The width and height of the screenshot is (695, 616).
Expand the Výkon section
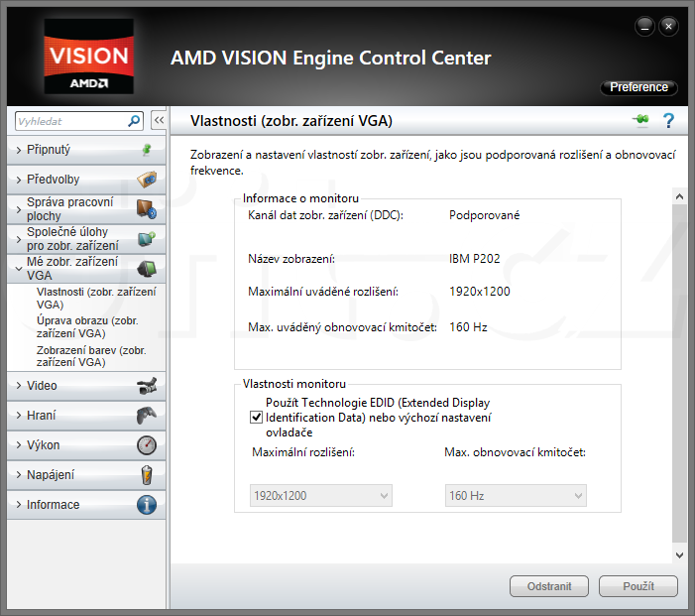pos(86,445)
